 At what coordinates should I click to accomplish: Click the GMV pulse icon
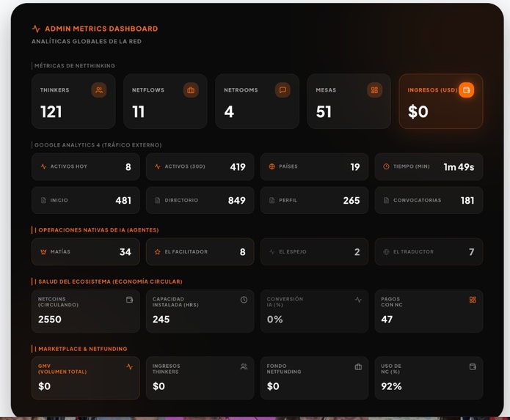click(x=129, y=366)
